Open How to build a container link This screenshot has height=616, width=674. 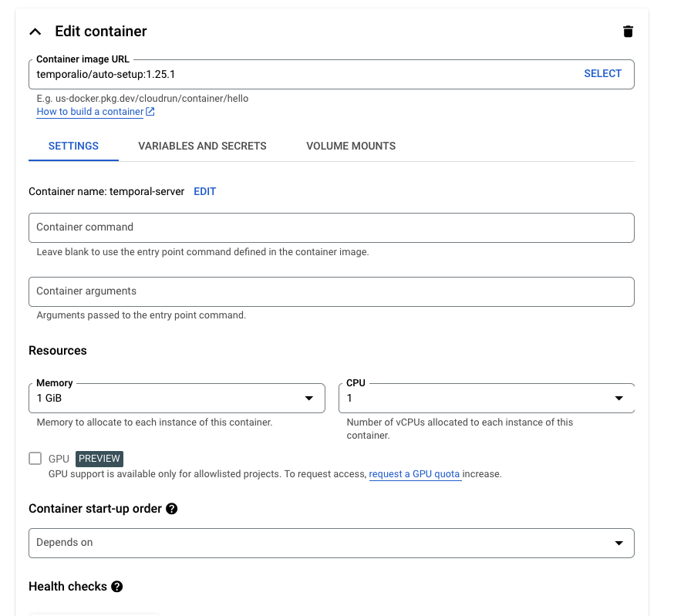pos(89,112)
